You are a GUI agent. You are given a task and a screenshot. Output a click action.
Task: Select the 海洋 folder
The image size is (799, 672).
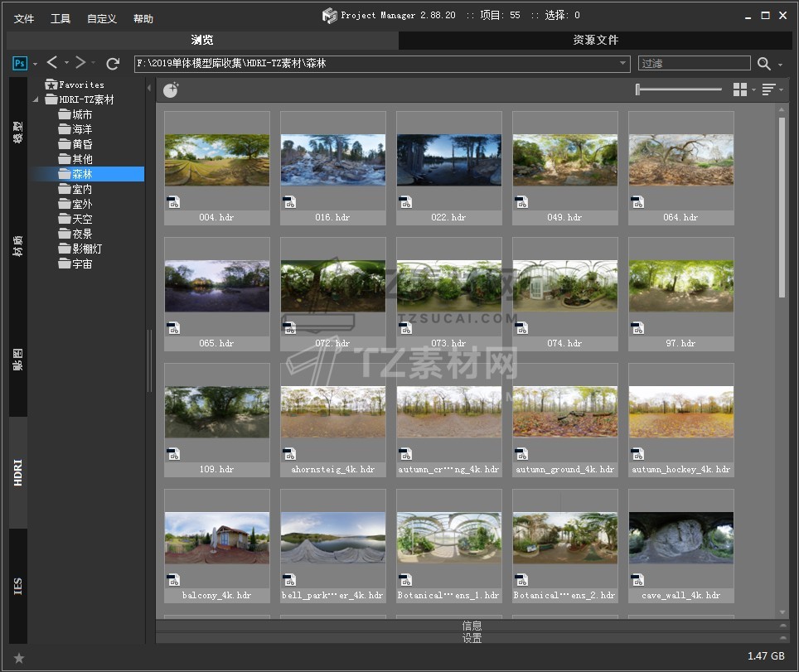pos(75,129)
